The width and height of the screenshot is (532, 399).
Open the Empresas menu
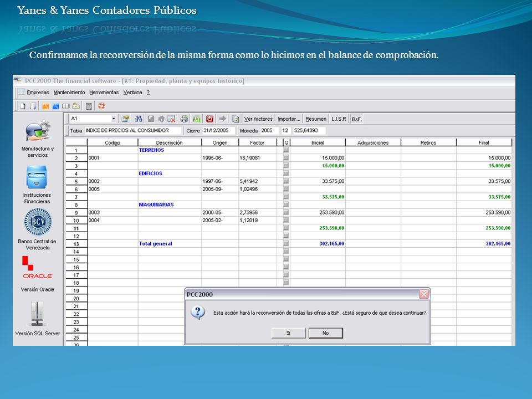click(x=38, y=93)
